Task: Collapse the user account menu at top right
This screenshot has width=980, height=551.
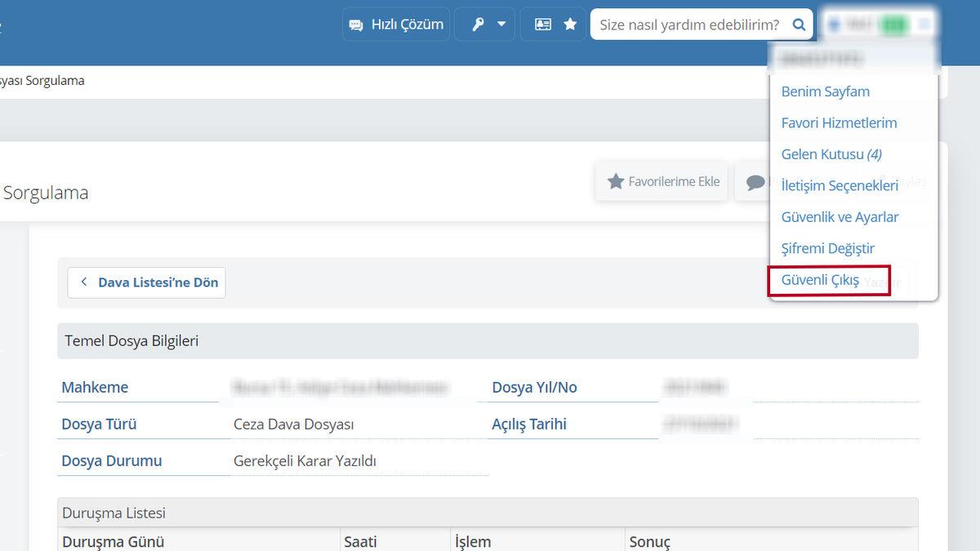Action: tap(879, 24)
